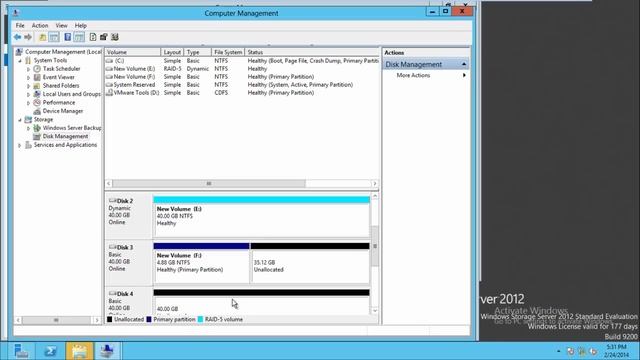
Task: Select the Disk 2 New Volume (E:) block
Action: pos(262,216)
